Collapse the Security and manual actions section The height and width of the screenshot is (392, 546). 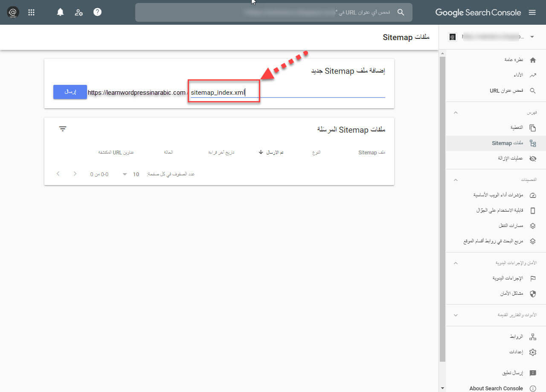(x=456, y=263)
